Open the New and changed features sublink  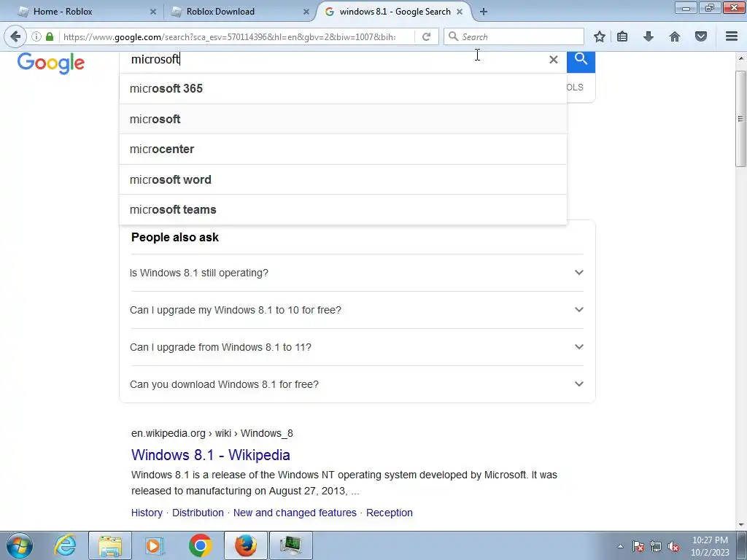pyautogui.click(x=295, y=513)
